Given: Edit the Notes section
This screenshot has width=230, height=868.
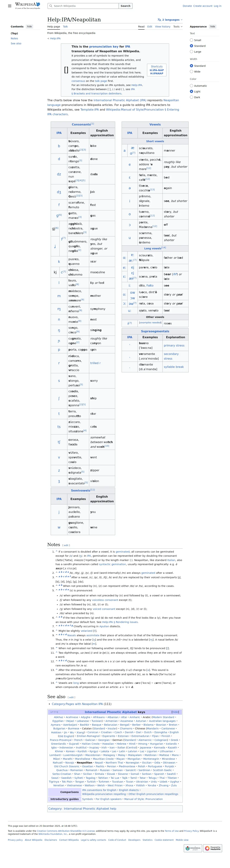Looking at the screenshot, I should tap(66, 545).
